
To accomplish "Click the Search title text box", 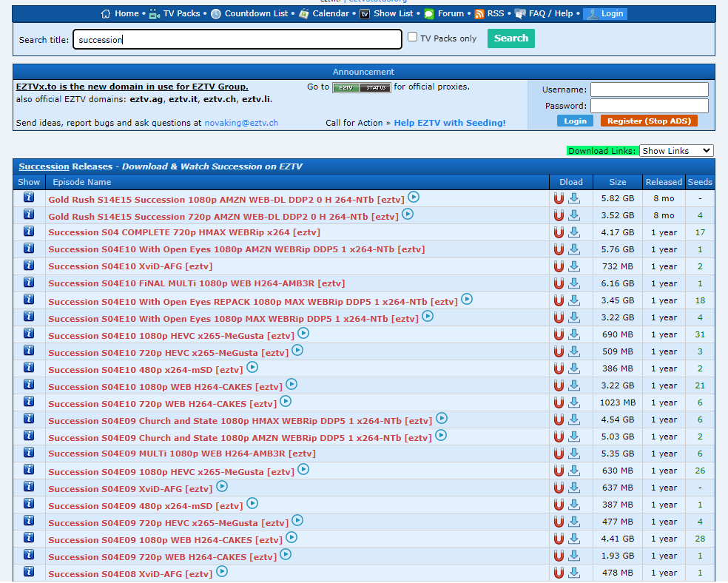I will [x=237, y=39].
